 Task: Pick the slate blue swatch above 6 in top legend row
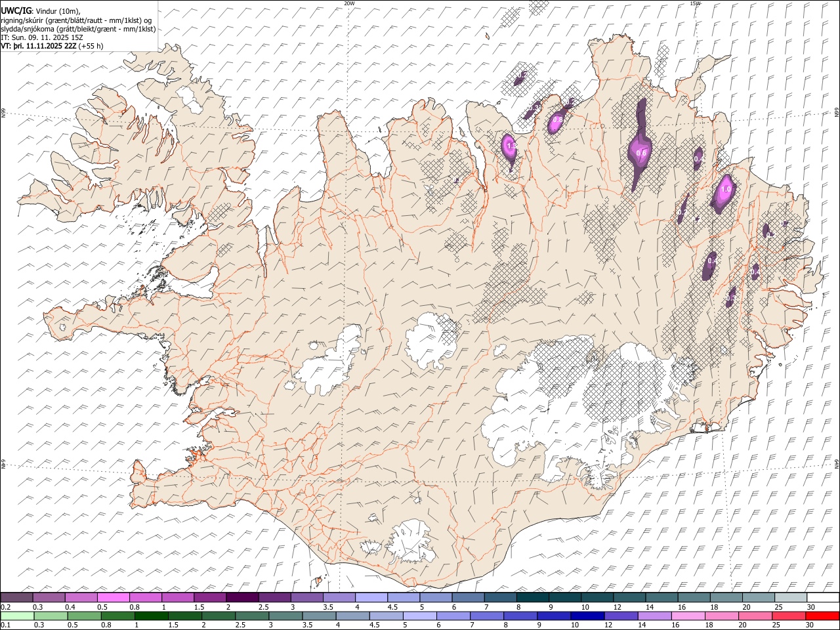[x=468, y=598]
